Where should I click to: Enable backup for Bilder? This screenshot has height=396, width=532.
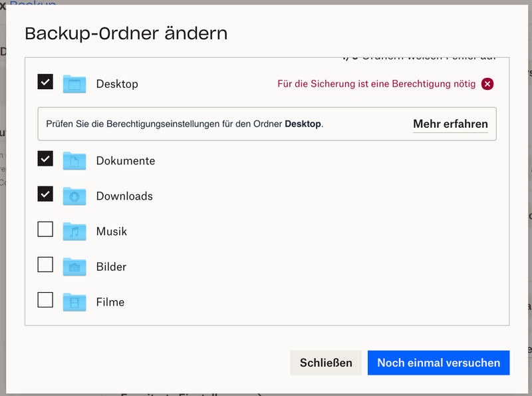pyautogui.click(x=45, y=264)
